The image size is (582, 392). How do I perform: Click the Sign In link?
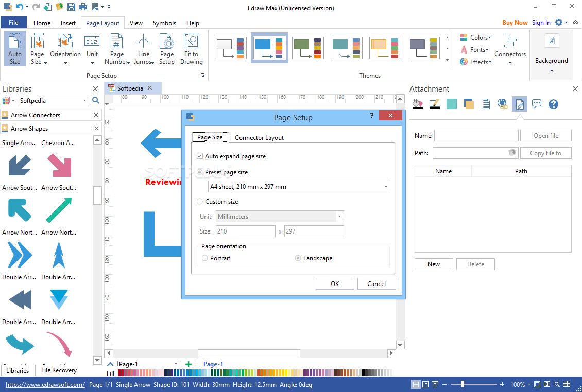541,23
